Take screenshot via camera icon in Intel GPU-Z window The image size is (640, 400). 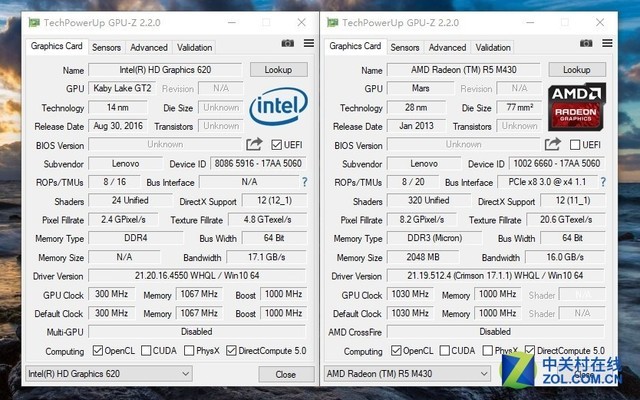(287, 43)
